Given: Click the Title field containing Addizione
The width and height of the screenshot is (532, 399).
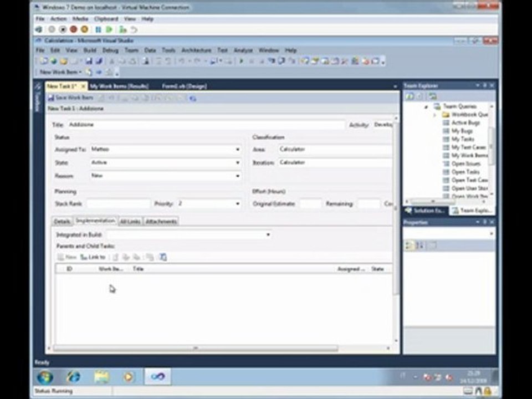Looking at the screenshot, I should [x=206, y=125].
